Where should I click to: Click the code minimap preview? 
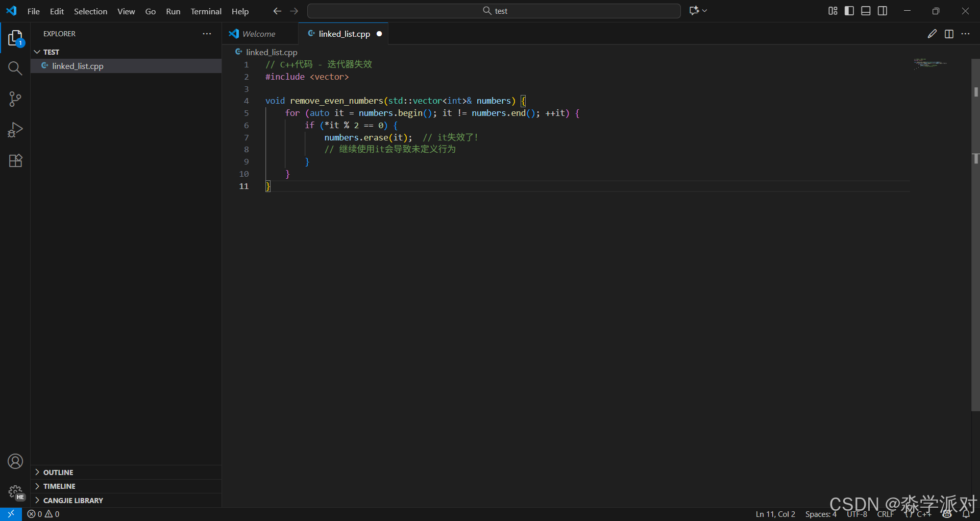[930, 63]
